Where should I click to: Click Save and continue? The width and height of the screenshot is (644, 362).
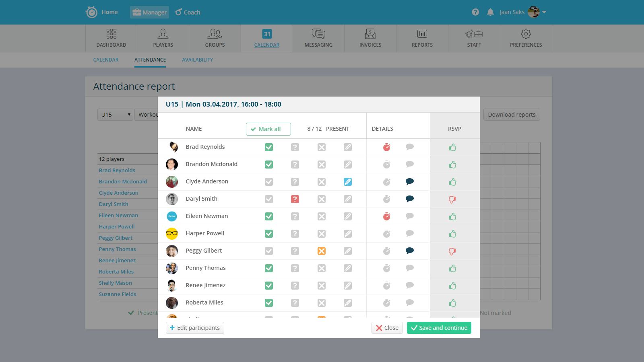pyautogui.click(x=439, y=328)
